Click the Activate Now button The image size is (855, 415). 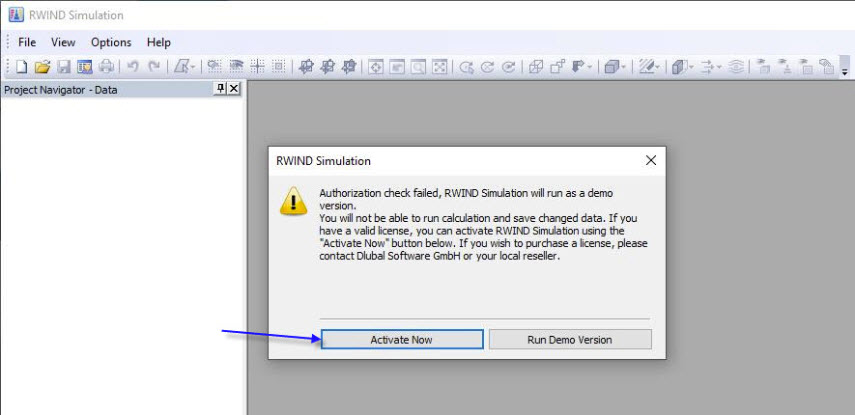[x=402, y=339]
